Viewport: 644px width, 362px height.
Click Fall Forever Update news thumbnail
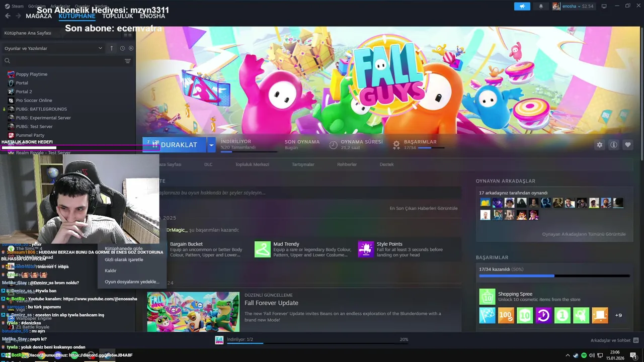point(193,312)
